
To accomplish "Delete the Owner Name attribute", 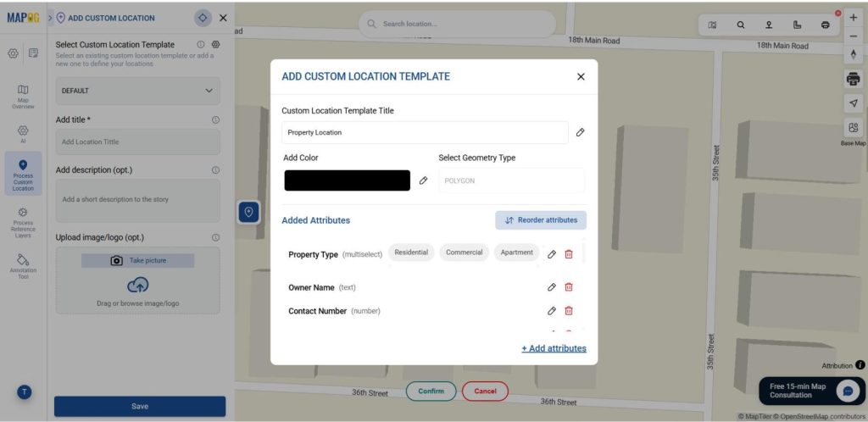I will [x=569, y=287].
